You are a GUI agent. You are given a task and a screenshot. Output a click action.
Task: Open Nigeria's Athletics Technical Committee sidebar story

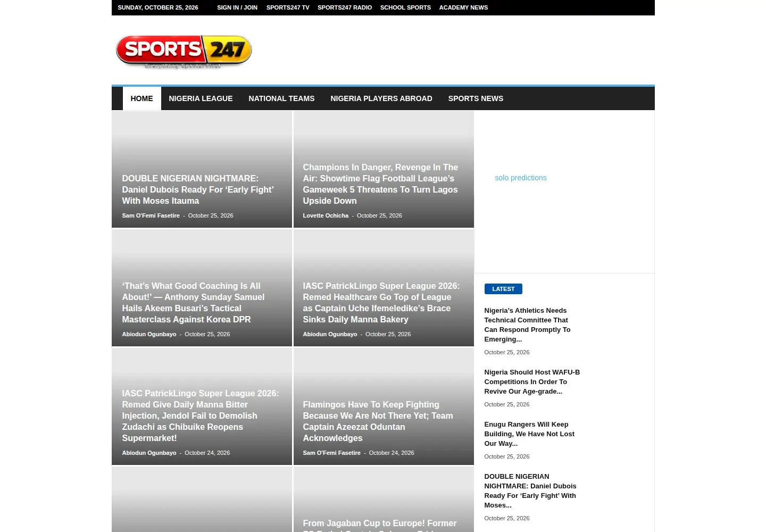pyautogui.click(x=528, y=325)
